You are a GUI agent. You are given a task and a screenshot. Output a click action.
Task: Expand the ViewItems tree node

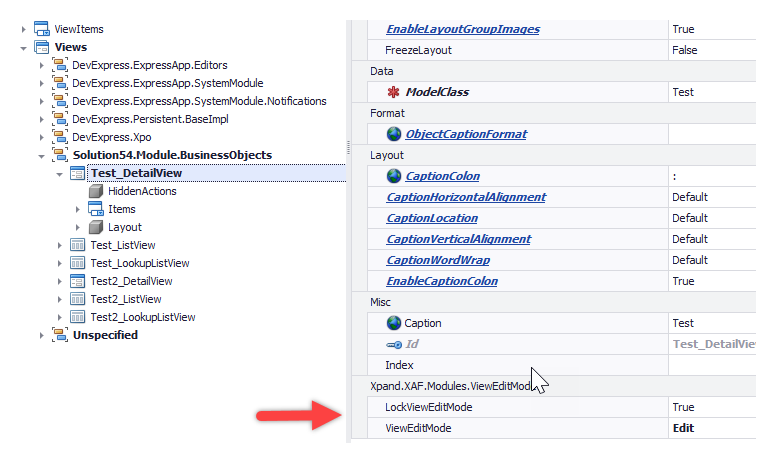(x=23, y=29)
